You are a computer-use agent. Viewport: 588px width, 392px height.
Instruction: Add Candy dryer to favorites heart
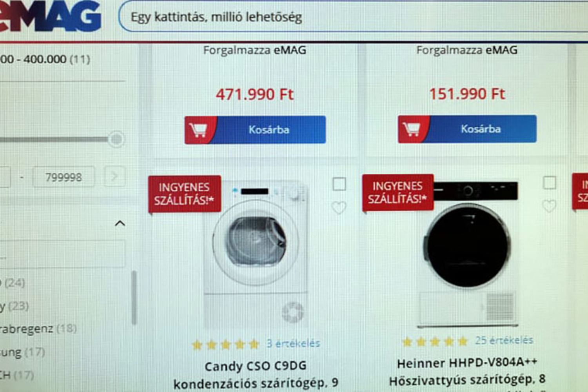click(x=339, y=207)
